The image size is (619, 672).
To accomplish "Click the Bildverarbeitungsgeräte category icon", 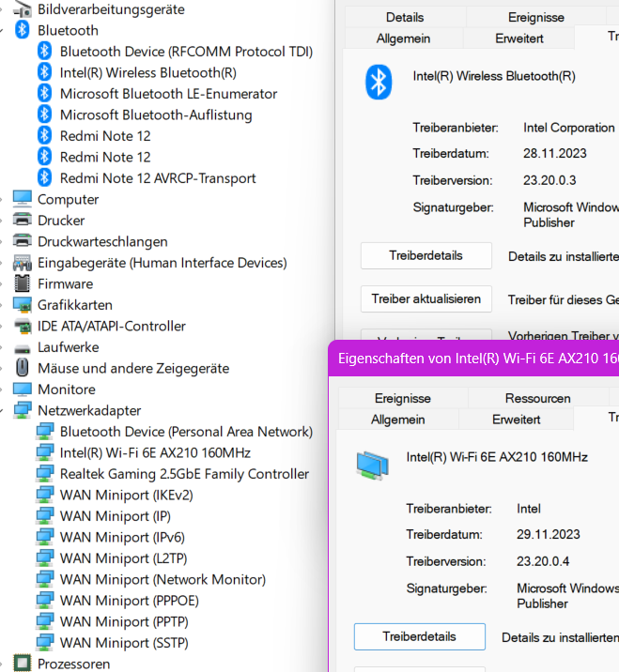I will 22,9.
